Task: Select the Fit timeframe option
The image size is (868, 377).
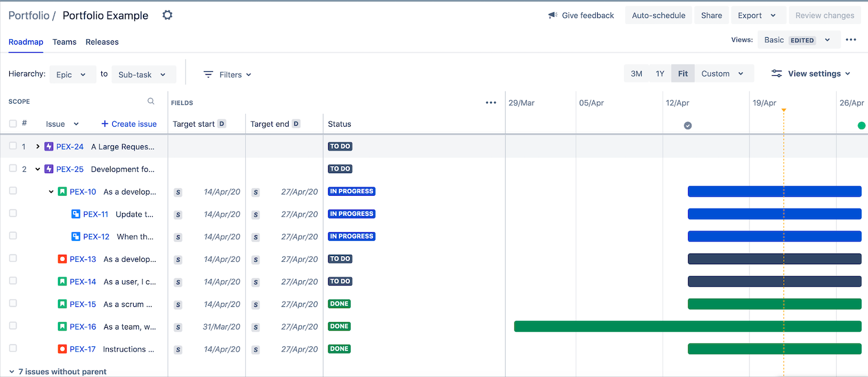Action: (683, 74)
